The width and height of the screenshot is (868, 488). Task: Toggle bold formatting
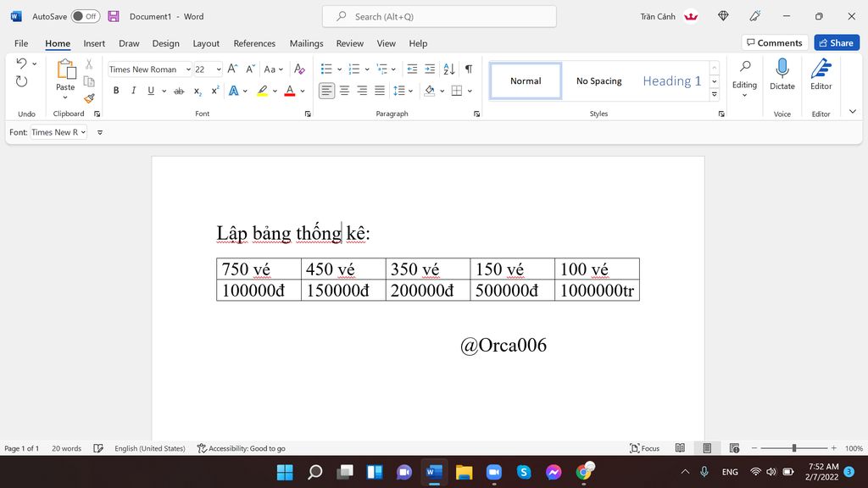[x=116, y=91]
